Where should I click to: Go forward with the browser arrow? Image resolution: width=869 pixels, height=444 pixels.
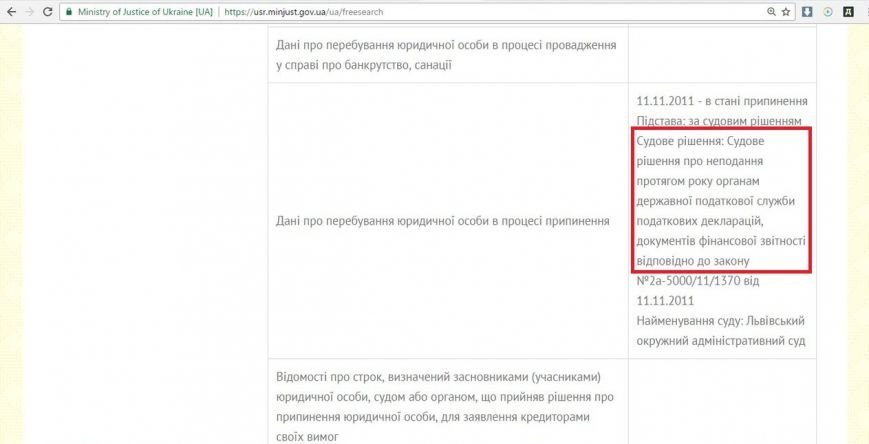pyautogui.click(x=30, y=12)
